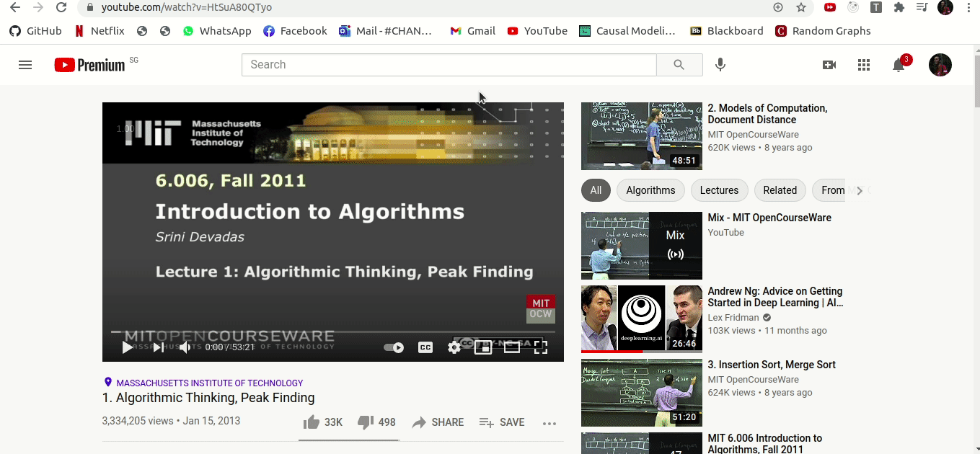Go to YouTube Premium home logo
The image size is (980, 454).
tap(89, 65)
